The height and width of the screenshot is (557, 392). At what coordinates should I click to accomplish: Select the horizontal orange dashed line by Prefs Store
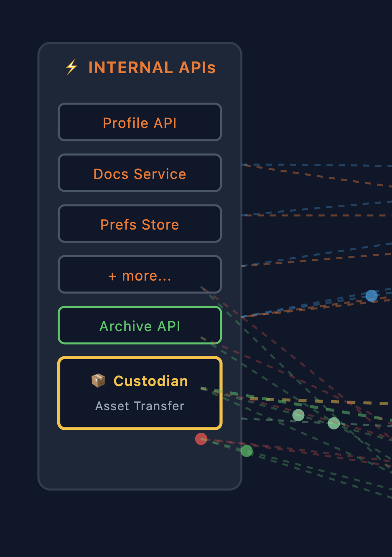click(318, 215)
